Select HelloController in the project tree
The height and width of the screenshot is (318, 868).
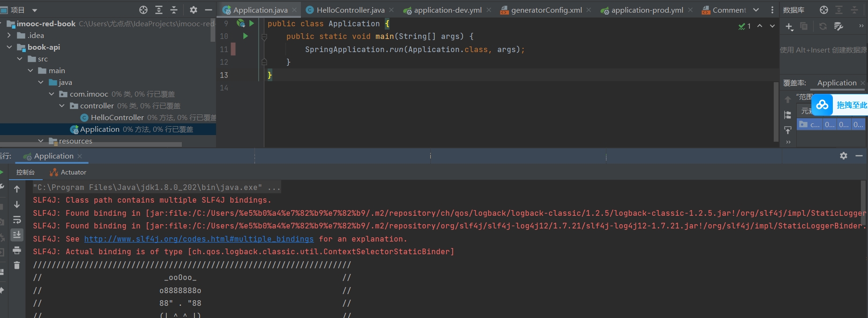click(117, 117)
